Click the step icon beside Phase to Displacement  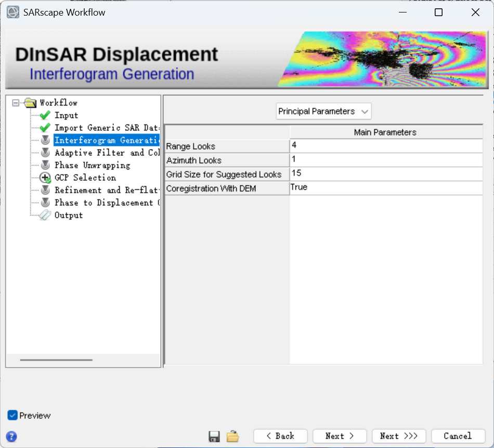pyautogui.click(x=45, y=202)
